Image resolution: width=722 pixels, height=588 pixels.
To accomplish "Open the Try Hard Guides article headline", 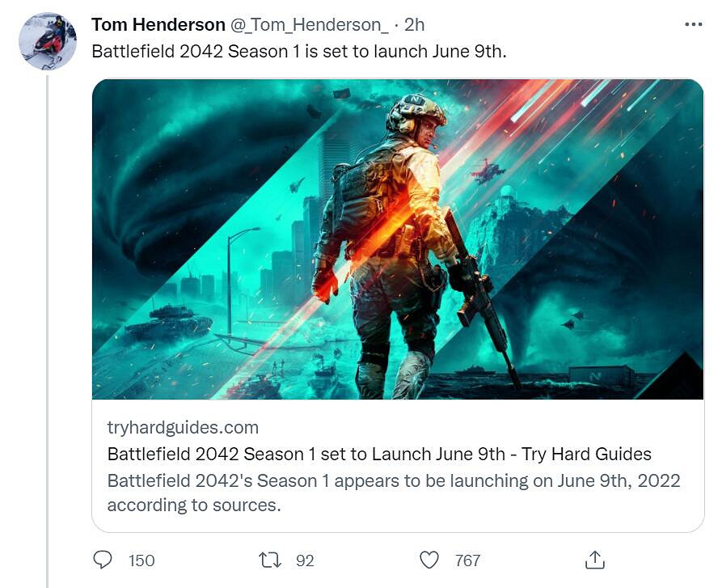I will 379,454.
